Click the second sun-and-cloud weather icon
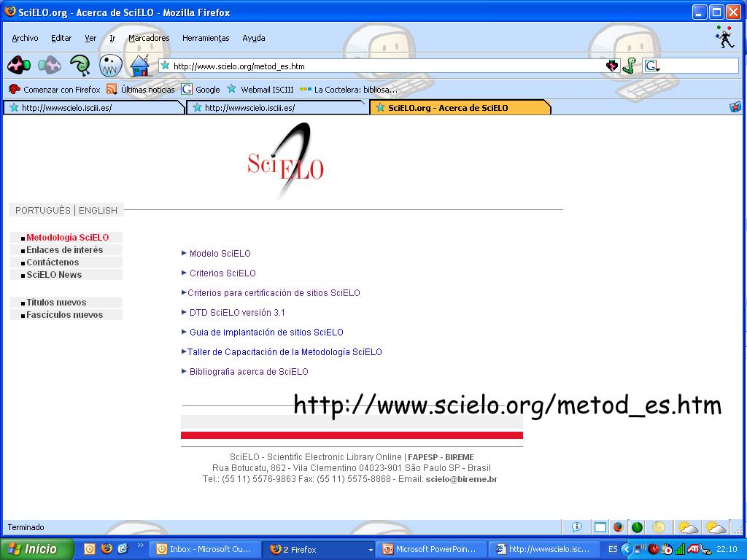This screenshot has height=560, width=747. tap(716, 527)
